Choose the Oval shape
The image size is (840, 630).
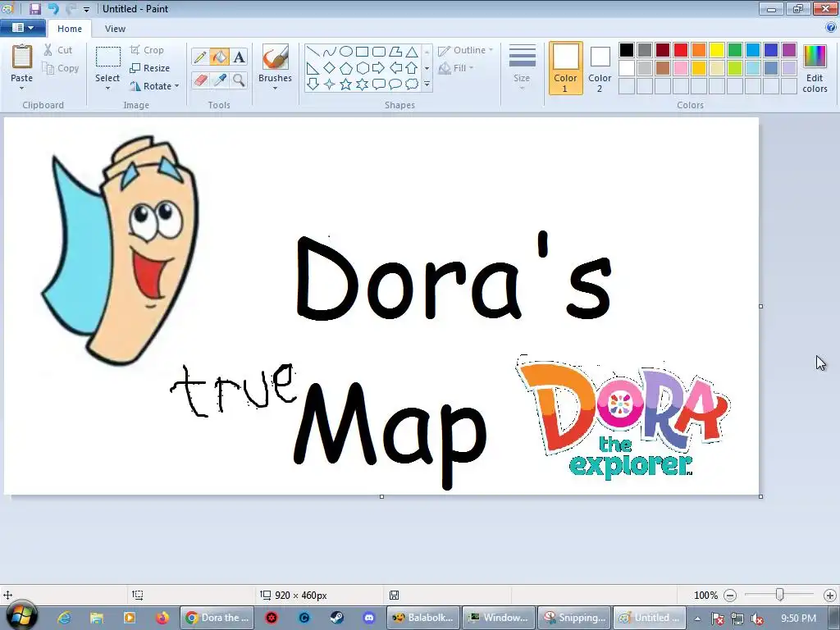[x=346, y=52]
